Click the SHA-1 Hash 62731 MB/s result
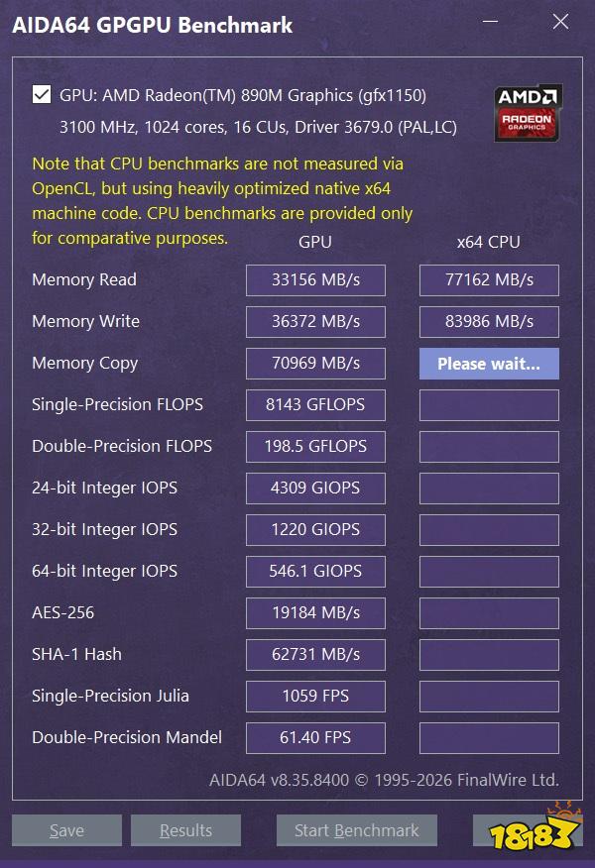This screenshot has width=595, height=868. [315, 654]
